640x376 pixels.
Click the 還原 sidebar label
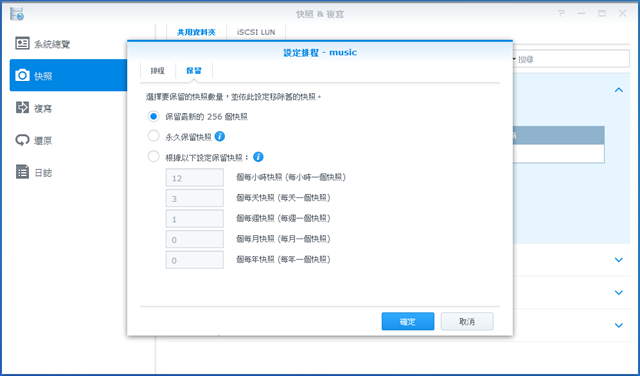point(43,141)
